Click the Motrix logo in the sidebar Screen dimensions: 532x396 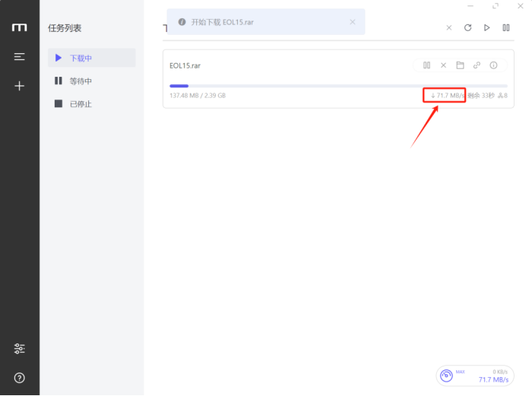[x=20, y=27]
